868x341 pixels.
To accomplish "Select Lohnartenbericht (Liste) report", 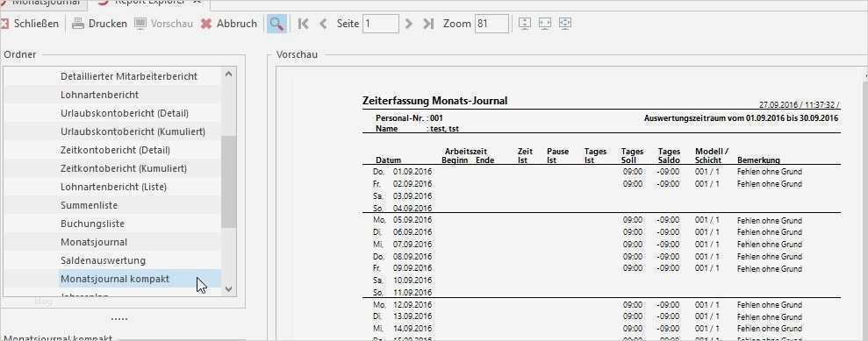I will [112, 187].
